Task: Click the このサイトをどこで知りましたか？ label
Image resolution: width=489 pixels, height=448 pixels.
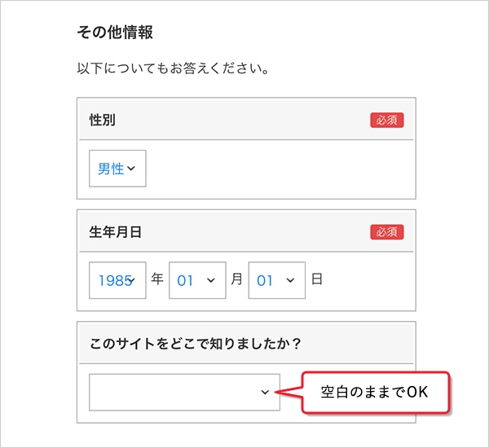Action: [196, 344]
